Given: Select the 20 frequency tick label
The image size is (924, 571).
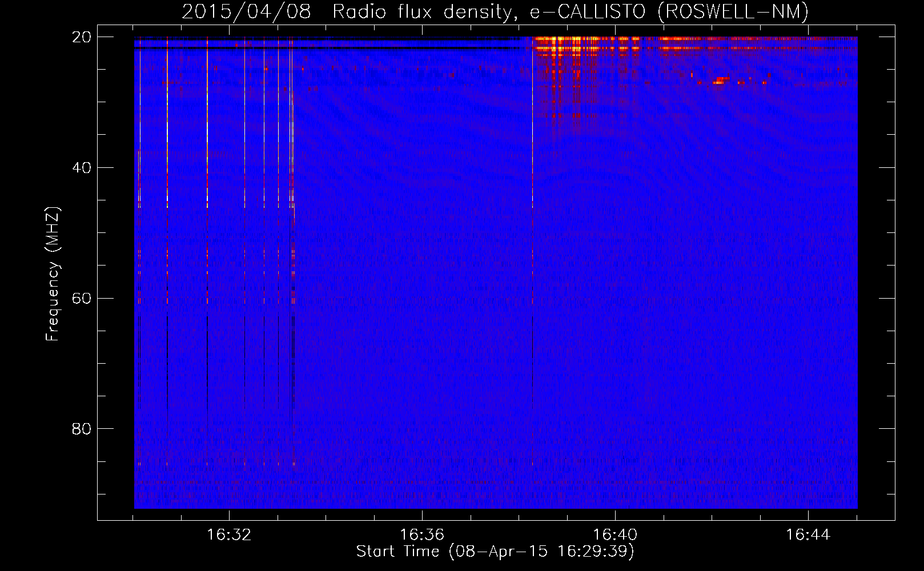Looking at the screenshot, I should (82, 37).
